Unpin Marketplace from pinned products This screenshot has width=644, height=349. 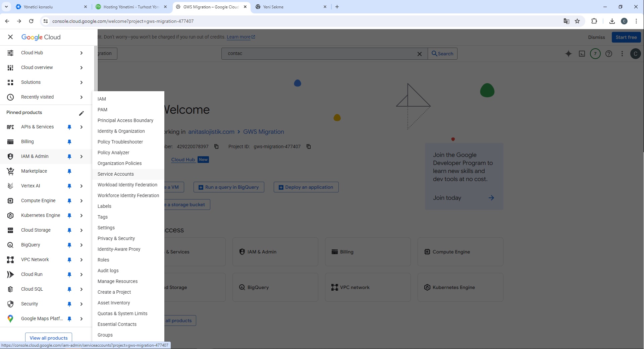pos(69,171)
